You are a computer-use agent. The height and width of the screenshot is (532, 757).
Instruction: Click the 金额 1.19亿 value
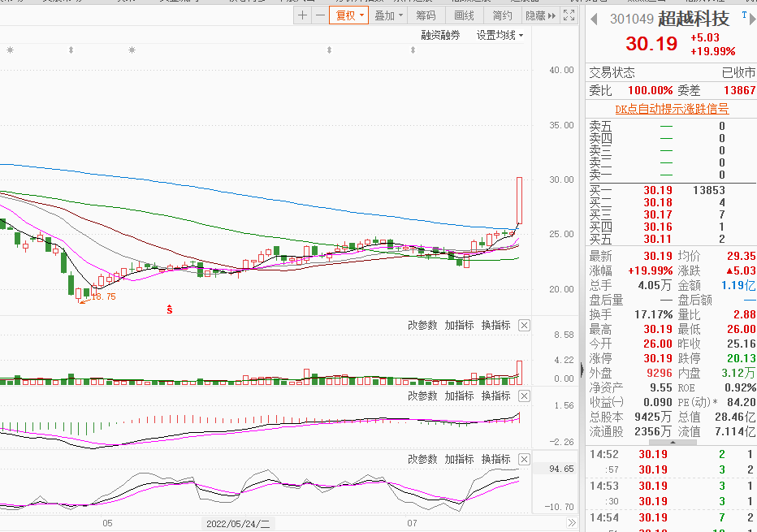pos(738,285)
